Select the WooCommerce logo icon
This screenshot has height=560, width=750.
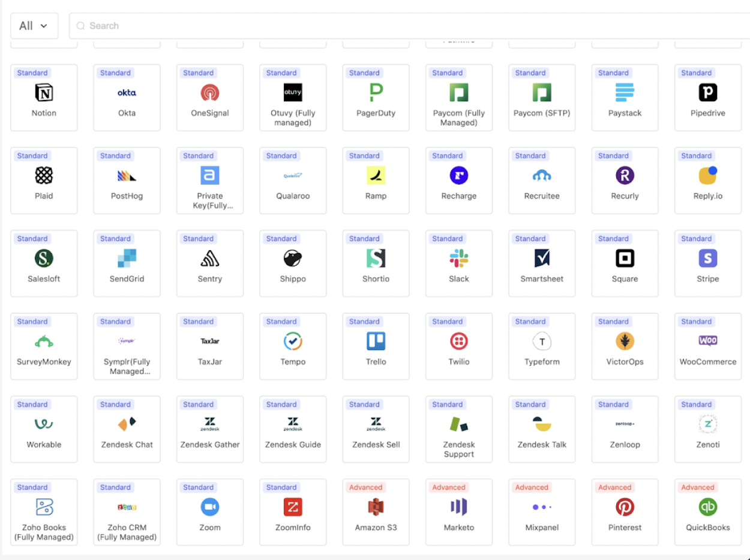[708, 341]
